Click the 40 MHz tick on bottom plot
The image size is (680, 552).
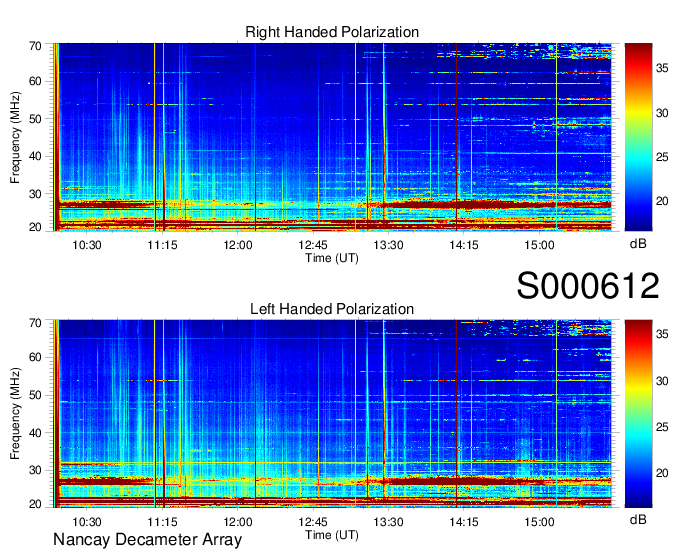click(35, 433)
